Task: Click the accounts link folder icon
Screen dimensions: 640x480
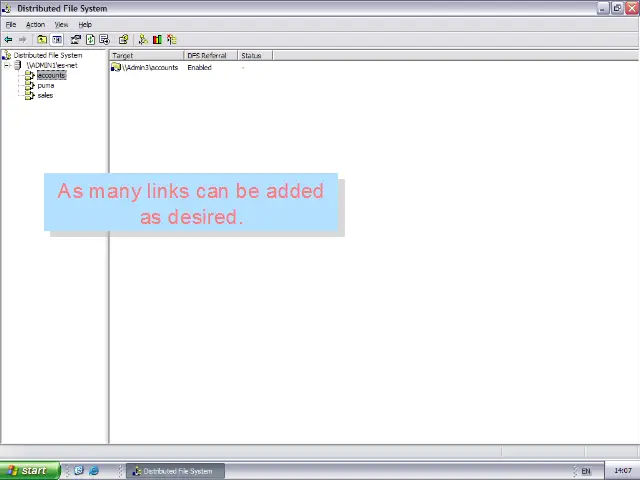Action: tap(29, 75)
